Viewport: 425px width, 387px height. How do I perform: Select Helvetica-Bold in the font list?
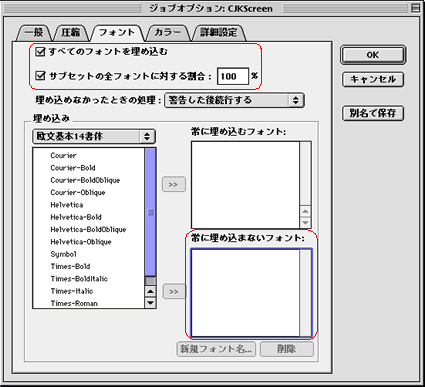tap(76, 217)
